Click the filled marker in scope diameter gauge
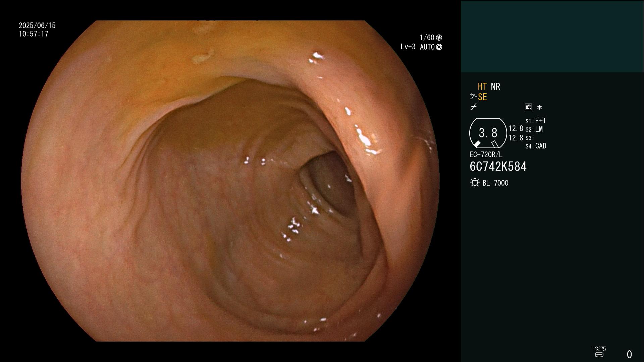 click(477, 144)
